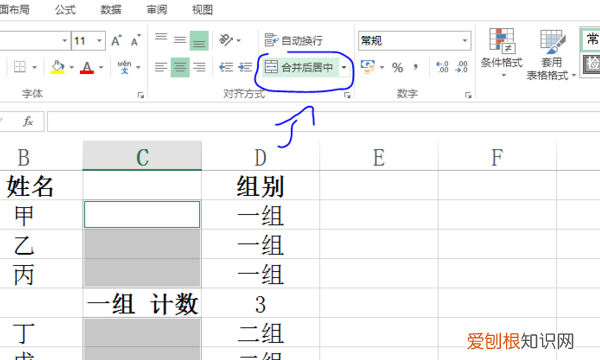Click the cell containing 组别
The image size is (600, 360).
(x=261, y=186)
